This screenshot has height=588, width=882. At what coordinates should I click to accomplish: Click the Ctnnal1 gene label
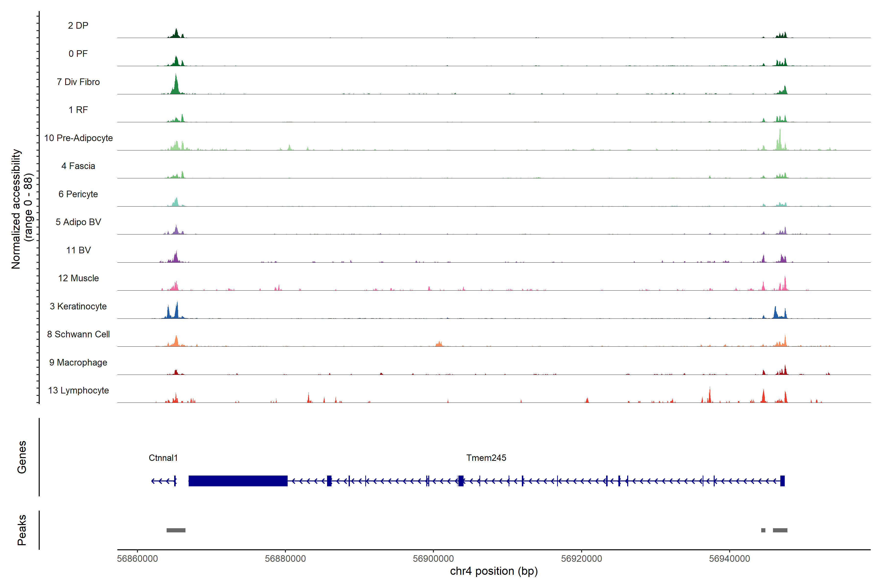coord(163,458)
